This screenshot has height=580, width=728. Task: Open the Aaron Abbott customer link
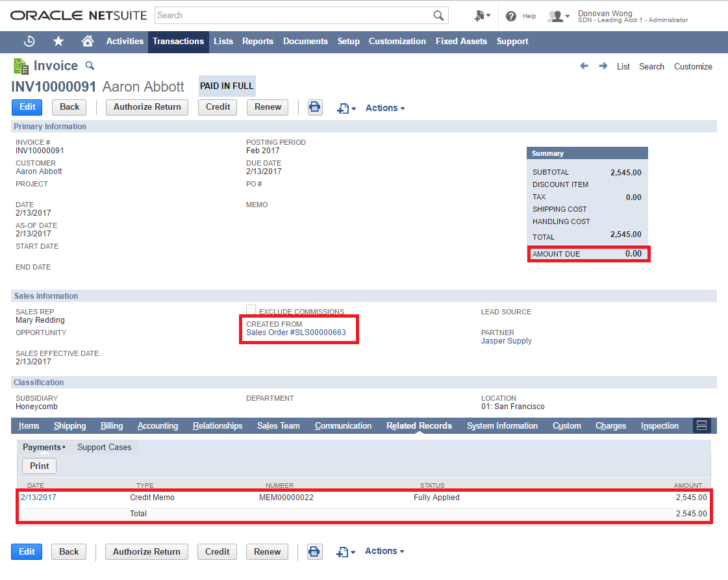(39, 171)
